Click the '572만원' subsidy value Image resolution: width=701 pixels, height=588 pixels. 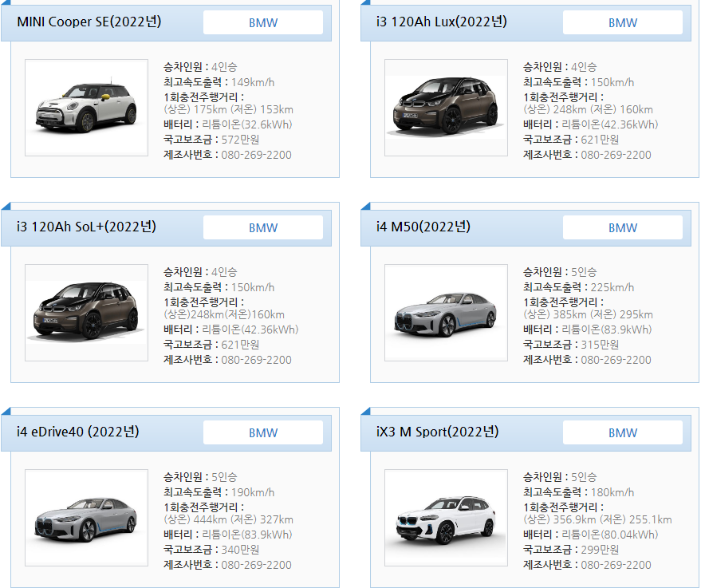(240, 140)
